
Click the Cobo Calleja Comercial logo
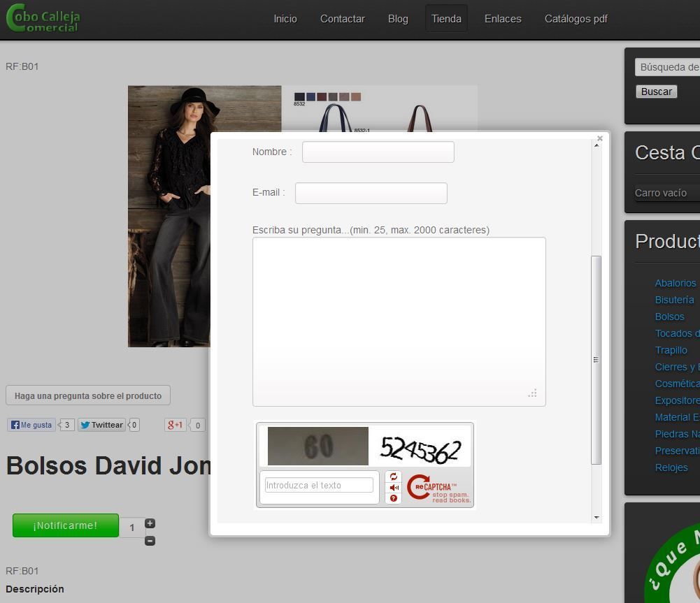pyautogui.click(x=43, y=19)
